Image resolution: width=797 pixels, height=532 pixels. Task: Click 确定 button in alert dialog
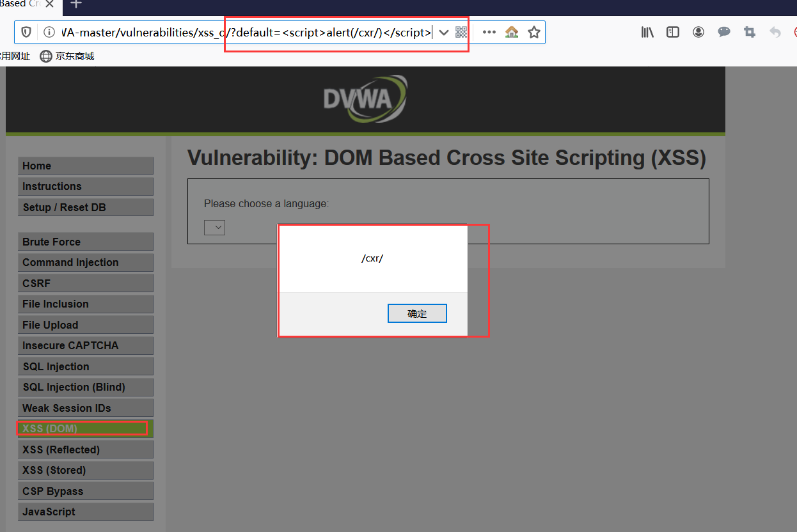pos(417,313)
